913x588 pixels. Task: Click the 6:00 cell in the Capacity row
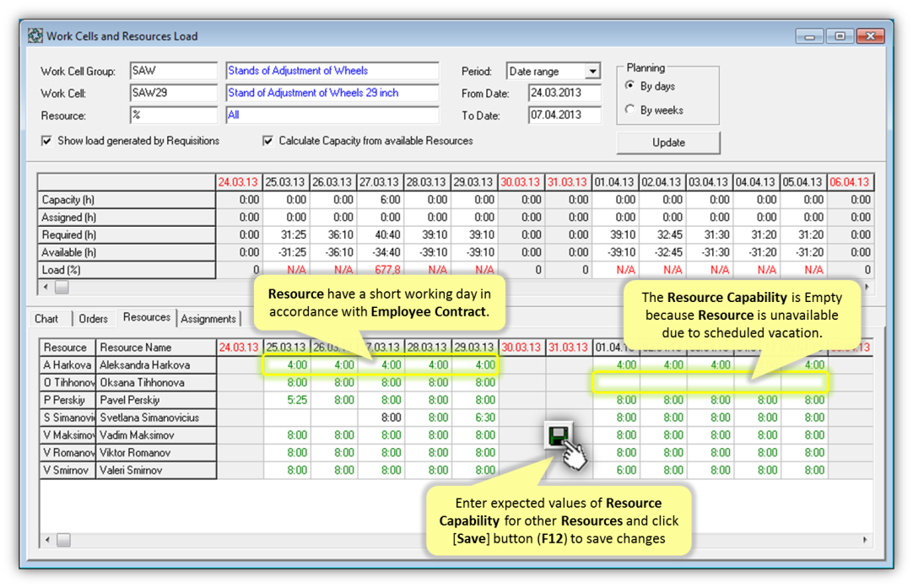coord(381,200)
